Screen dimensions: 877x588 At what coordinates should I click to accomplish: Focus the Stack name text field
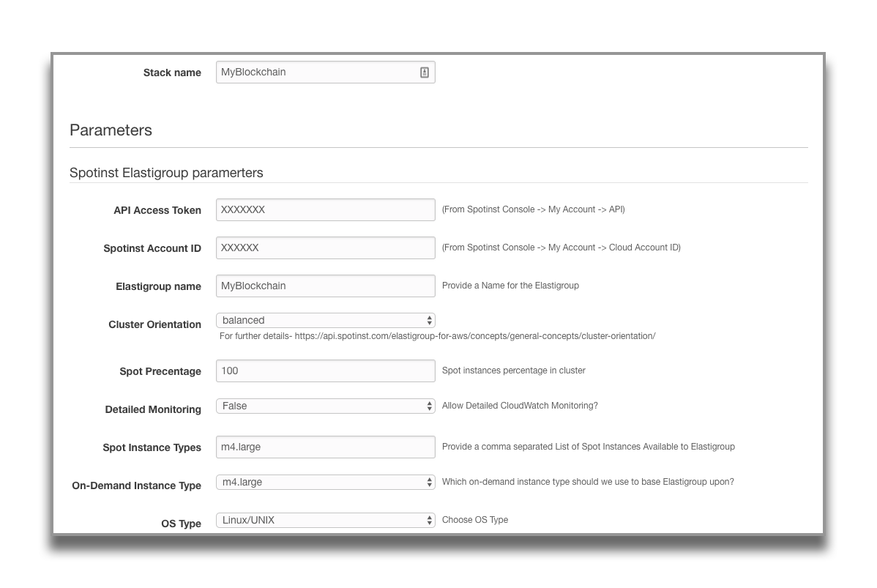(x=315, y=72)
